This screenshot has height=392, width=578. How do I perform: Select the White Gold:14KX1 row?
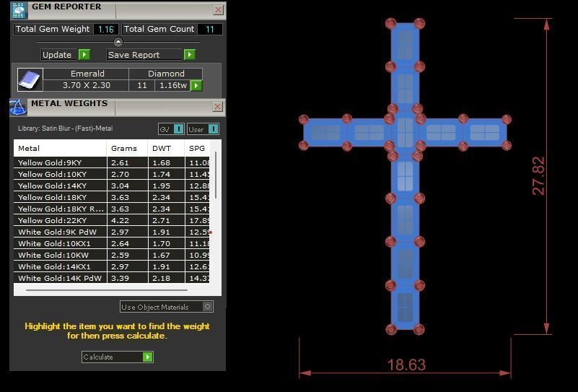[112, 266]
